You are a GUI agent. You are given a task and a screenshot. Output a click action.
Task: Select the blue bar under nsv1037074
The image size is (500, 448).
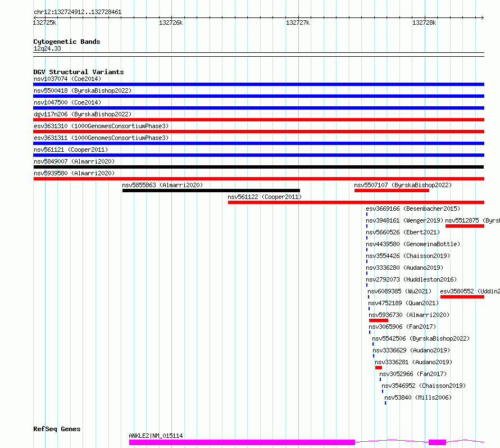pyautogui.click(x=259, y=84)
